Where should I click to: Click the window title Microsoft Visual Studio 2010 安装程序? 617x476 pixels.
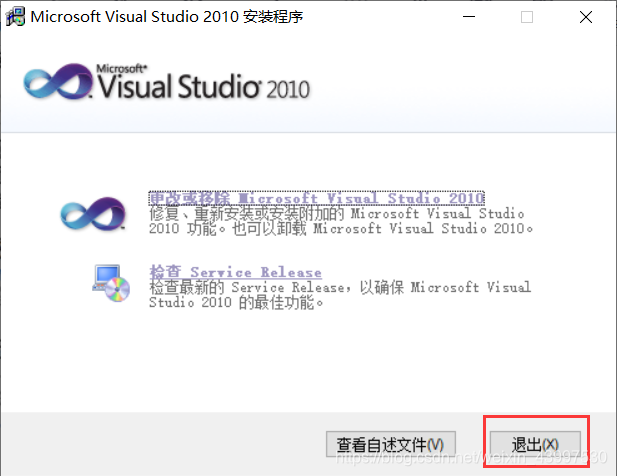[x=167, y=17]
